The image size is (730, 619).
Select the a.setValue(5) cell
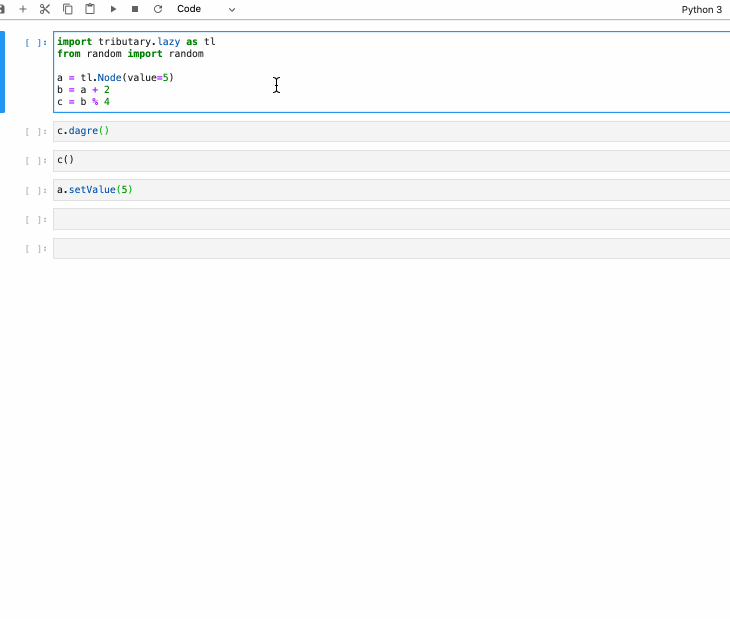pyautogui.click(x=392, y=190)
